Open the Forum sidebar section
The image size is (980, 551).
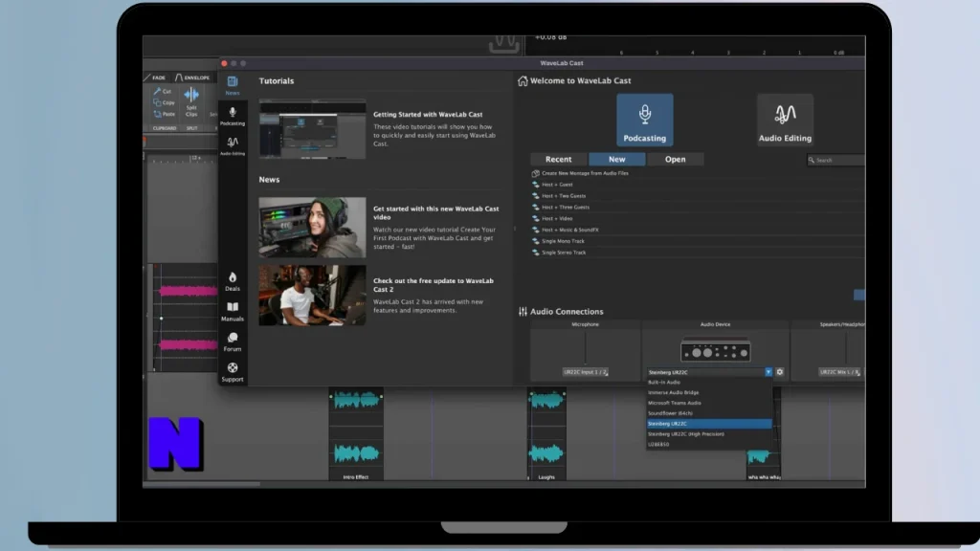point(233,342)
